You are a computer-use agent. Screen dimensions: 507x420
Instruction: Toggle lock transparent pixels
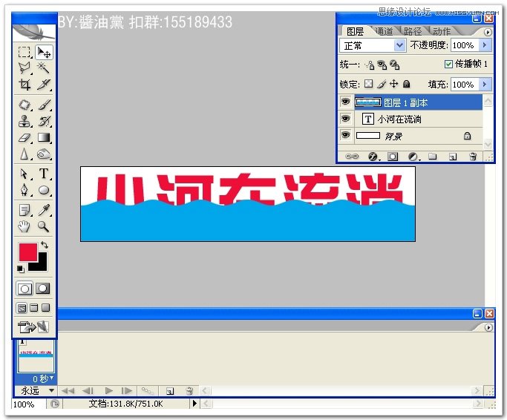368,84
